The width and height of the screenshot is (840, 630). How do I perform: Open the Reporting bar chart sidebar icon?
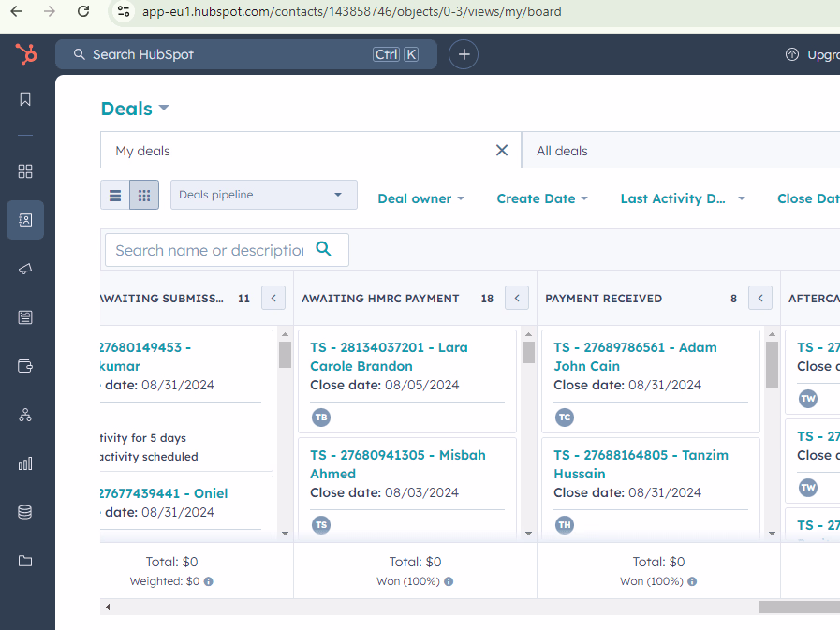[x=25, y=463]
